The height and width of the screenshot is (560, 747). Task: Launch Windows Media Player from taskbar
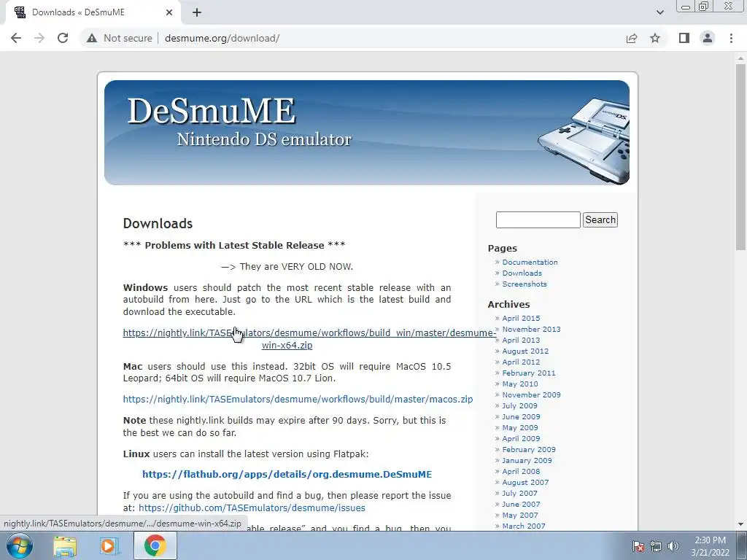pyautogui.click(x=109, y=545)
